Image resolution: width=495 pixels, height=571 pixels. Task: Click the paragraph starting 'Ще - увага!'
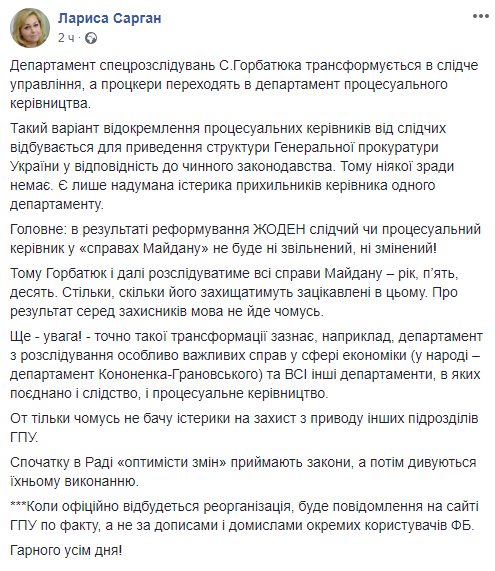[246, 365]
